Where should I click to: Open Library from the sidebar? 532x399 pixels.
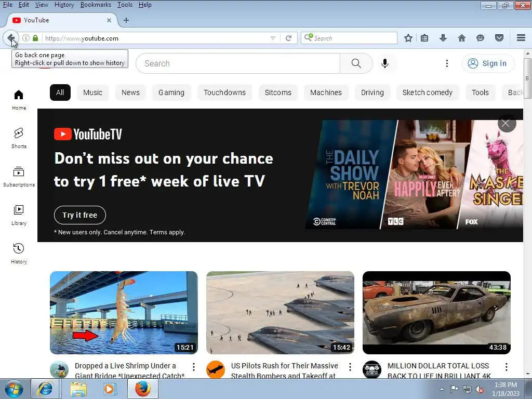pos(19,215)
